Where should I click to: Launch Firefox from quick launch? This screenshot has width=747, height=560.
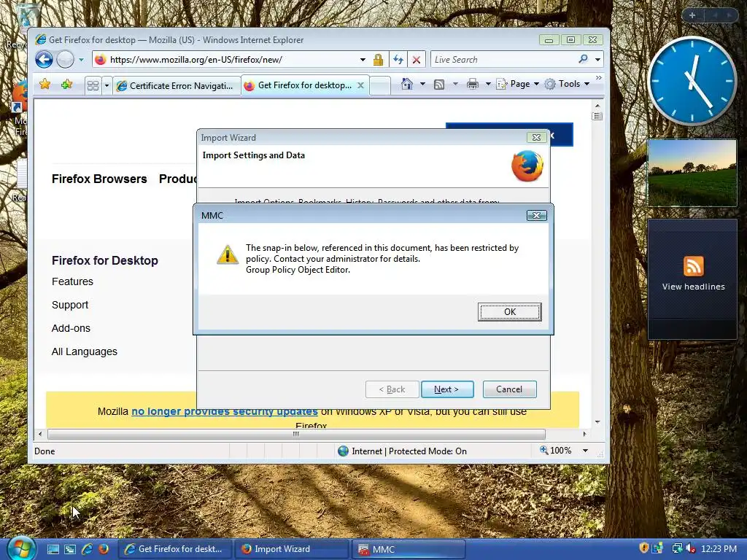[x=104, y=549]
